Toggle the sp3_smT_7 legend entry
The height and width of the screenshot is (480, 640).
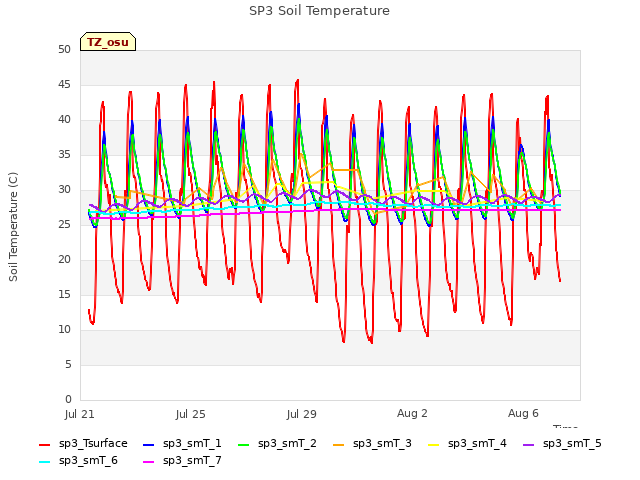[182, 460]
